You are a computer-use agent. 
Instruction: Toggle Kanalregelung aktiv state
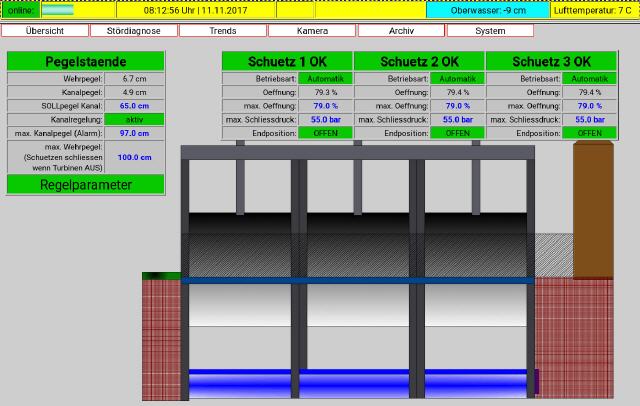click(x=134, y=119)
